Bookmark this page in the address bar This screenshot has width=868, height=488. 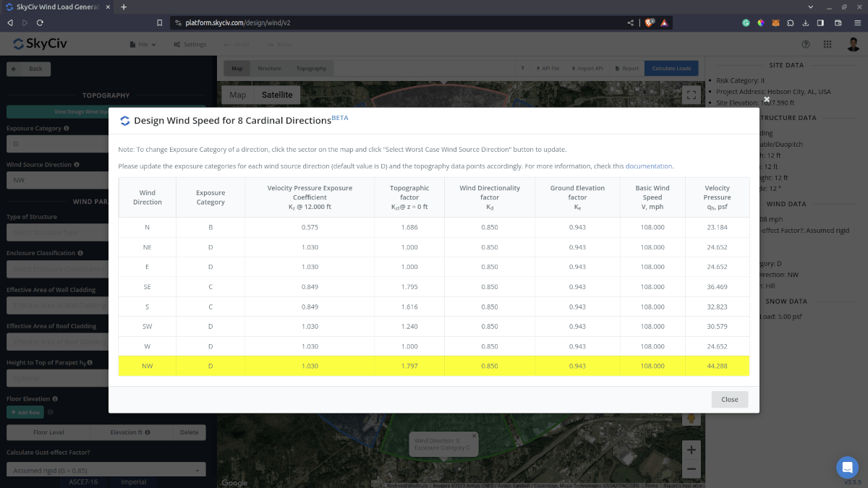point(159,22)
